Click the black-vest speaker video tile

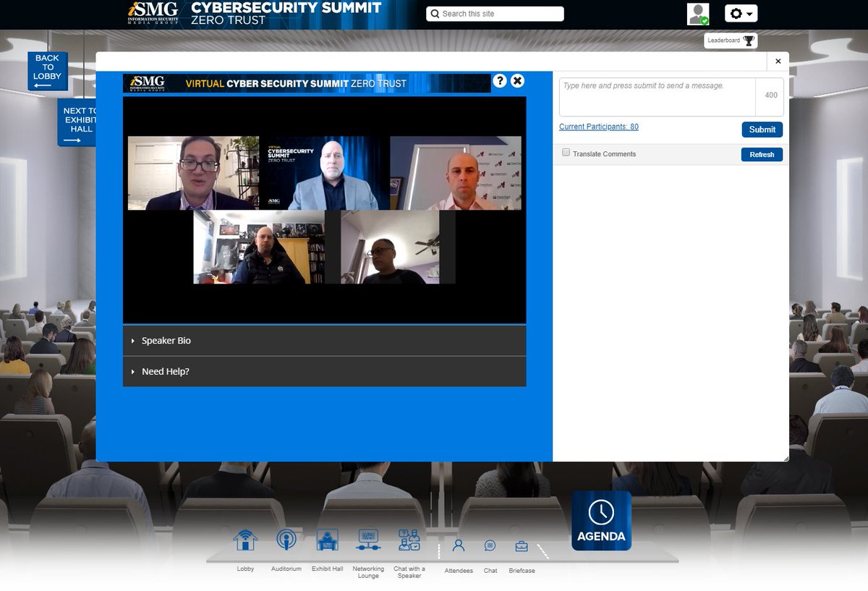(x=258, y=247)
